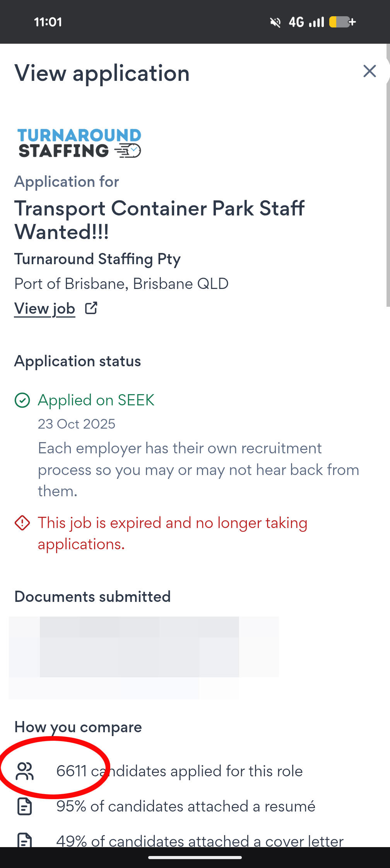Tap the red expired job warning icon

(22, 523)
